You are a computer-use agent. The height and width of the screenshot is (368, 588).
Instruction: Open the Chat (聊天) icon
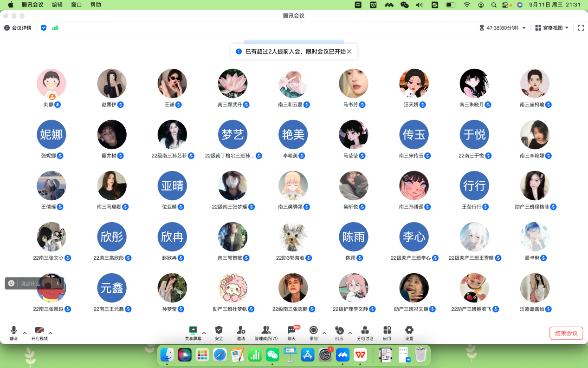[291, 330]
